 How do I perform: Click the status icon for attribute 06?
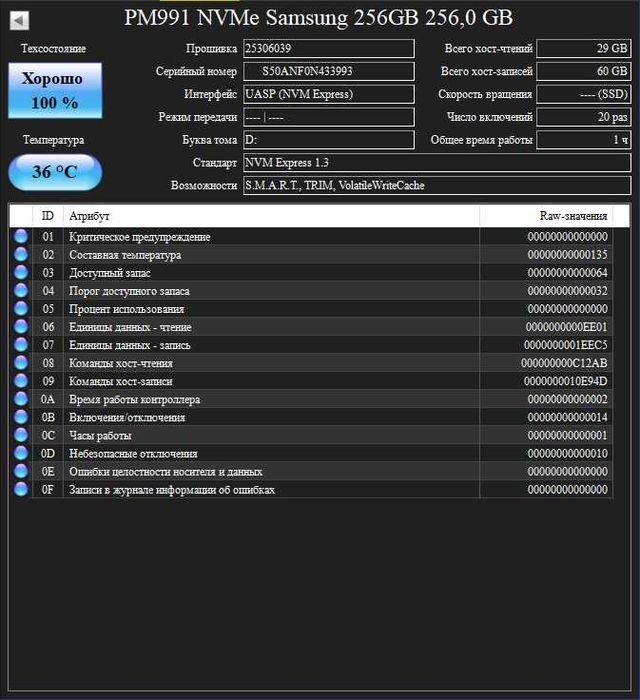21,327
